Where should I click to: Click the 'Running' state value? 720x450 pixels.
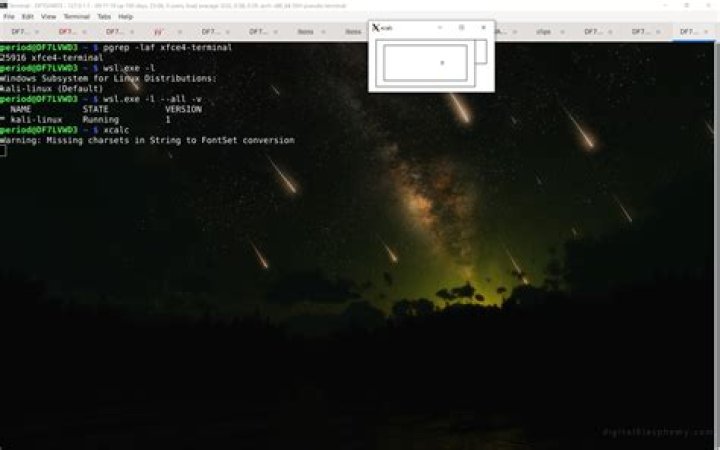pyautogui.click(x=101, y=120)
